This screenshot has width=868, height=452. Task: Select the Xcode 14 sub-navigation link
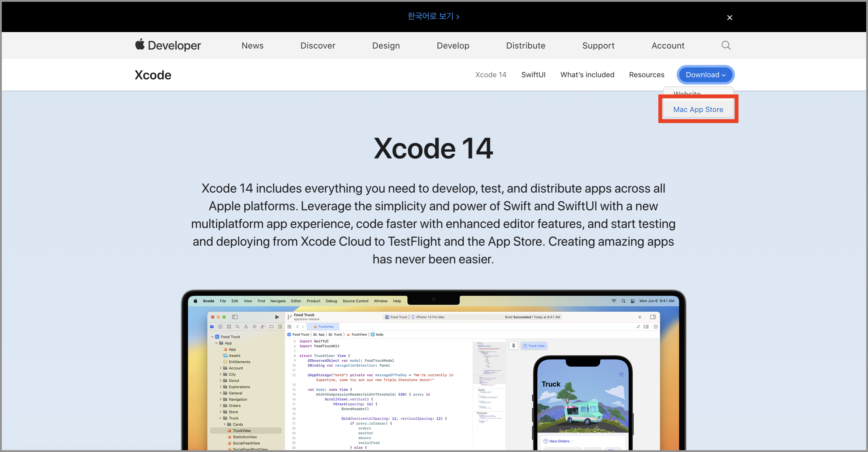(x=490, y=74)
